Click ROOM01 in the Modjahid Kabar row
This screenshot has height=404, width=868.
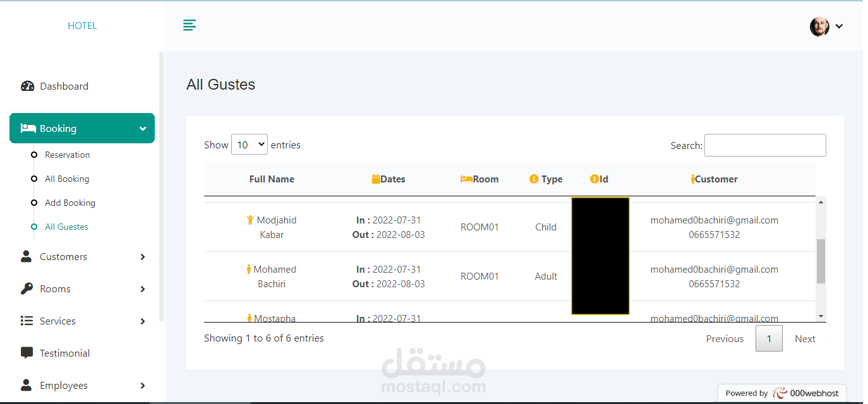click(479, 227)
